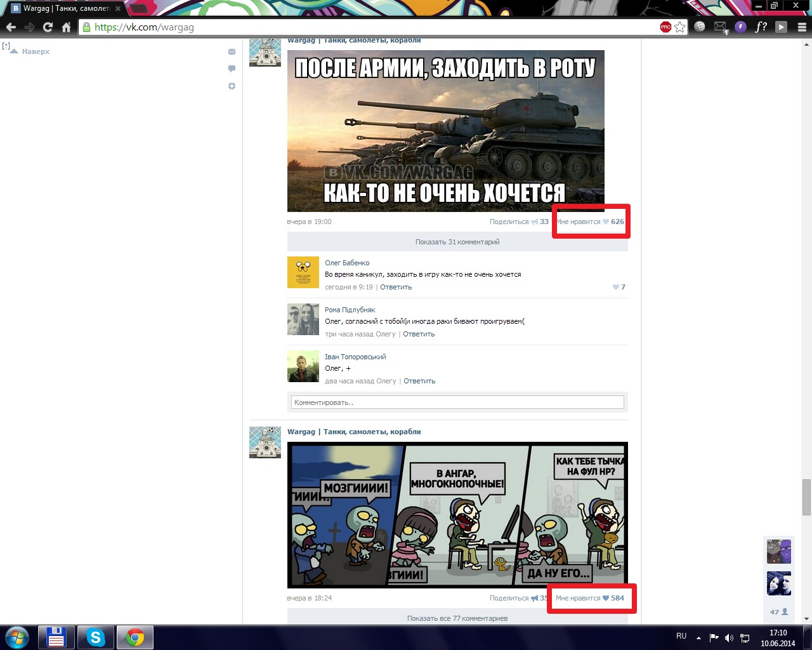This screenshot has height=650, width=812.
Task: Open the Action Center flag icon
Action: 714,637
